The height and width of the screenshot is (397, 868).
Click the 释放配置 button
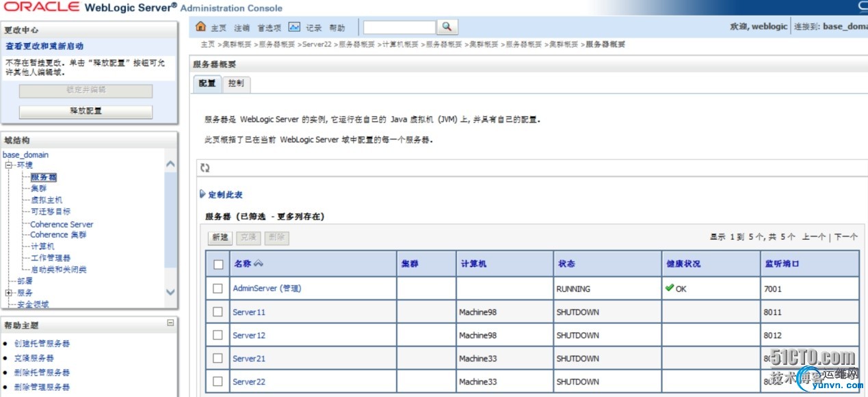(x=86, y=111)
